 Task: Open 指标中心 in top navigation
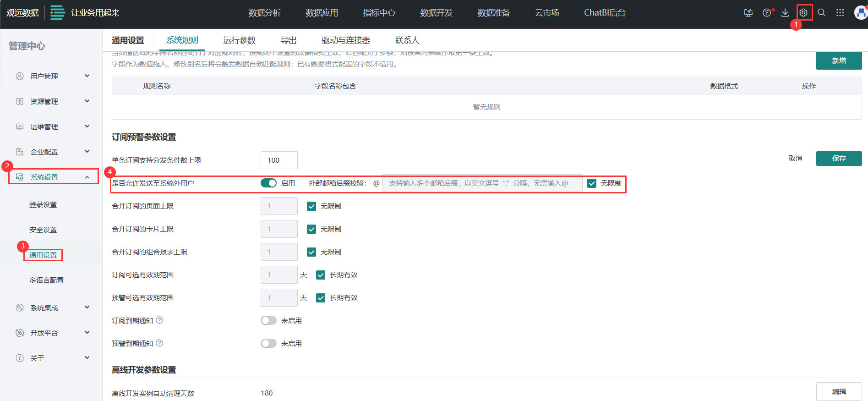tap(379, 13)
